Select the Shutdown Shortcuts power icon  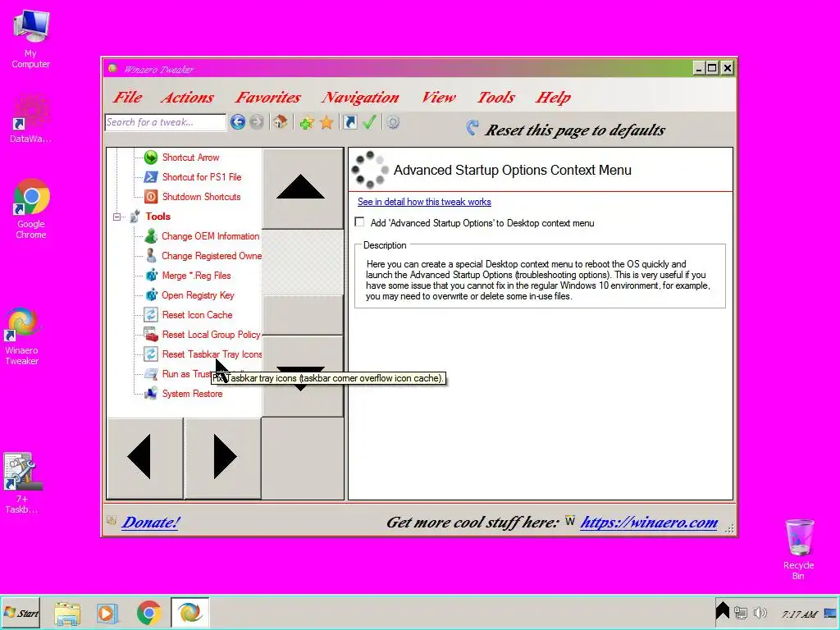(151, 197)
